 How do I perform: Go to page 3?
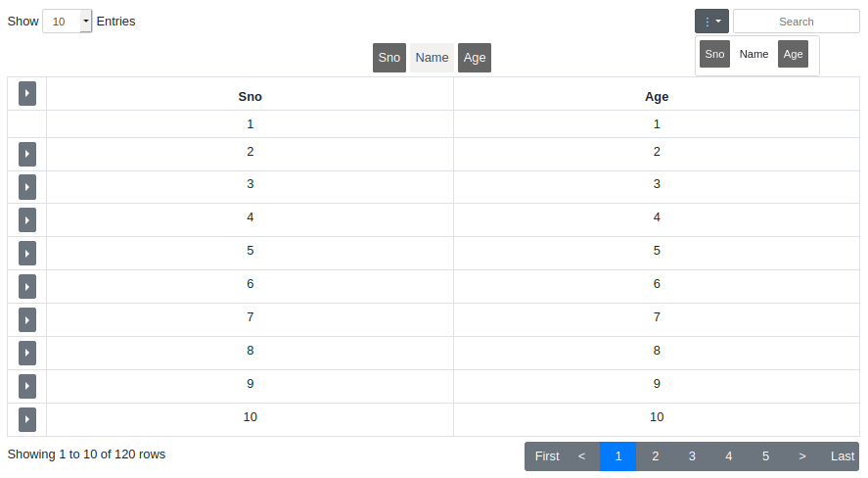(x=691, y=455)
